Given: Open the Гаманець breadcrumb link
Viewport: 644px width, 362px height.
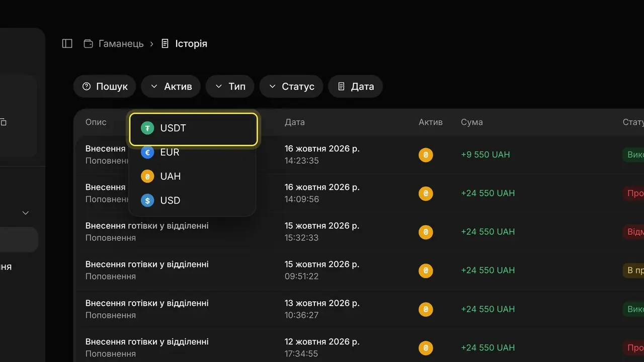Looking at the screenshot, I should [114, 44].
